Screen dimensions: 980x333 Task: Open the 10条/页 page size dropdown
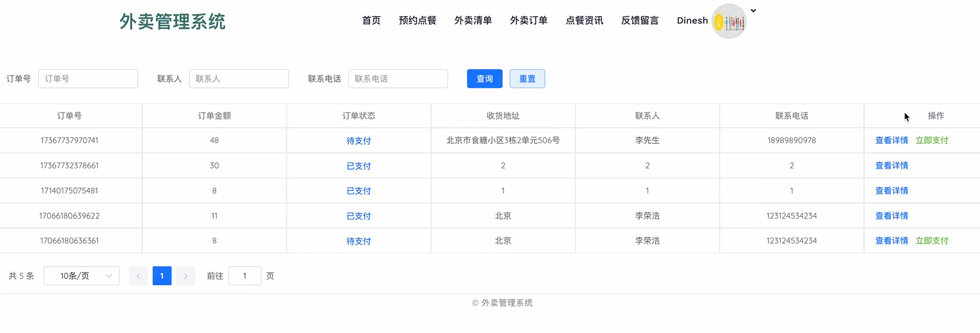(x=81, y=276)
